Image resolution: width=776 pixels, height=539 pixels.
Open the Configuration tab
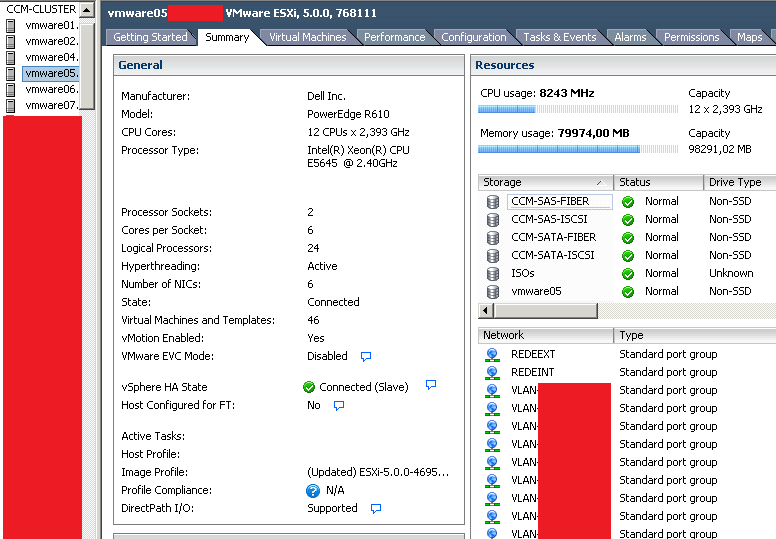474,37
